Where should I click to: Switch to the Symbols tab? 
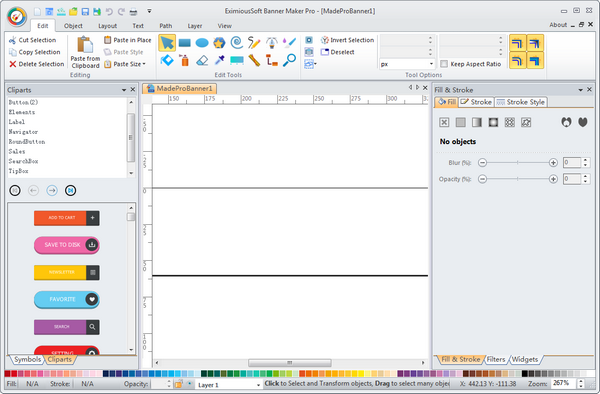coord(28,359)
